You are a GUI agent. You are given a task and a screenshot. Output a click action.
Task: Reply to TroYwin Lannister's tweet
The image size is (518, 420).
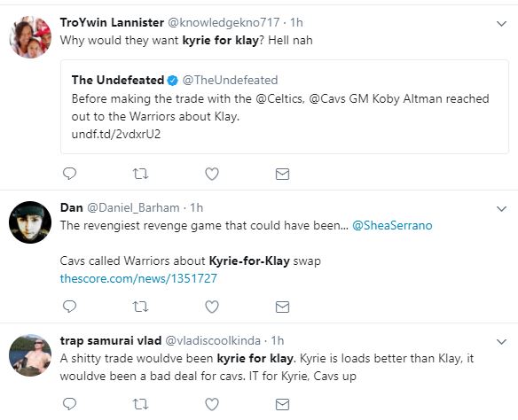70,174
